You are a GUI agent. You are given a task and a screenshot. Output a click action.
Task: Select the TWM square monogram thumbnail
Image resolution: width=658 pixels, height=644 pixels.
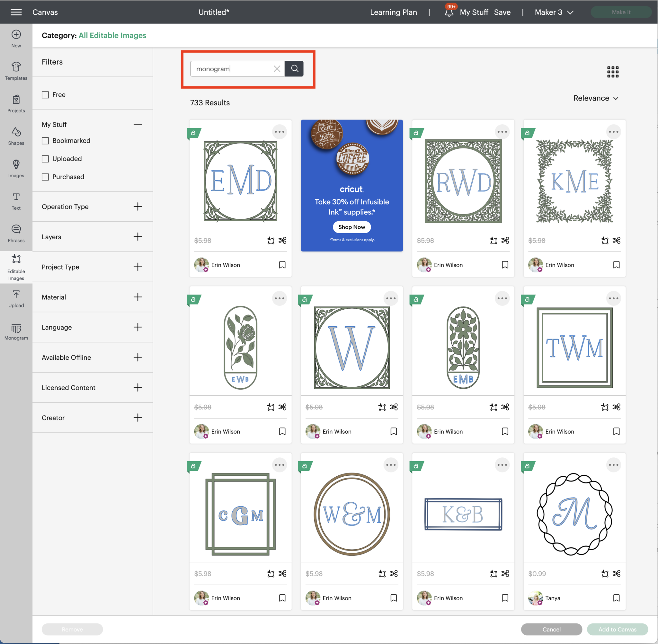(574, 347)
